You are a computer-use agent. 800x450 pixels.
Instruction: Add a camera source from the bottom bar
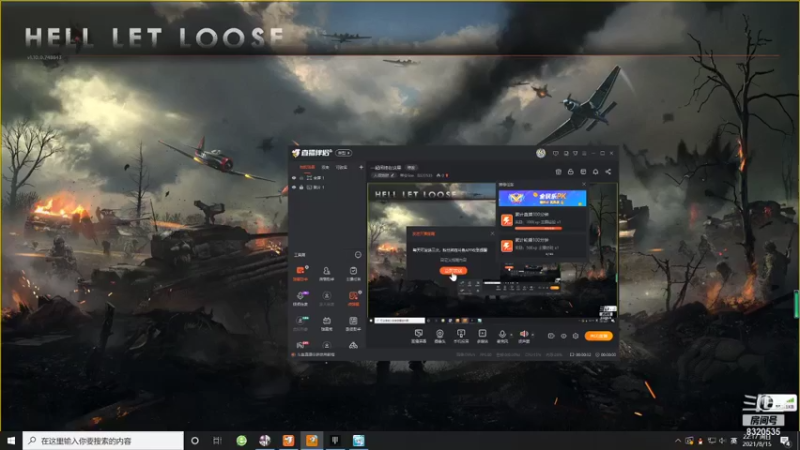tap(440, 336)
